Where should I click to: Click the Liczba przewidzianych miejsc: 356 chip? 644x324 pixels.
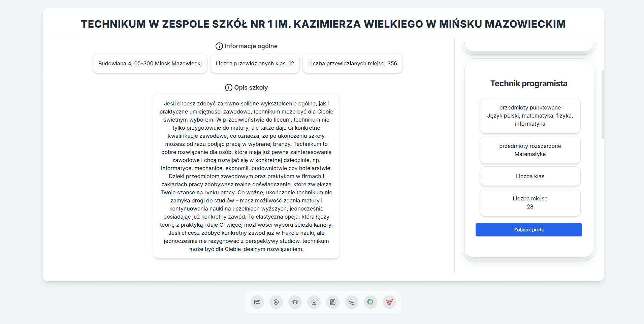[353, 63]
